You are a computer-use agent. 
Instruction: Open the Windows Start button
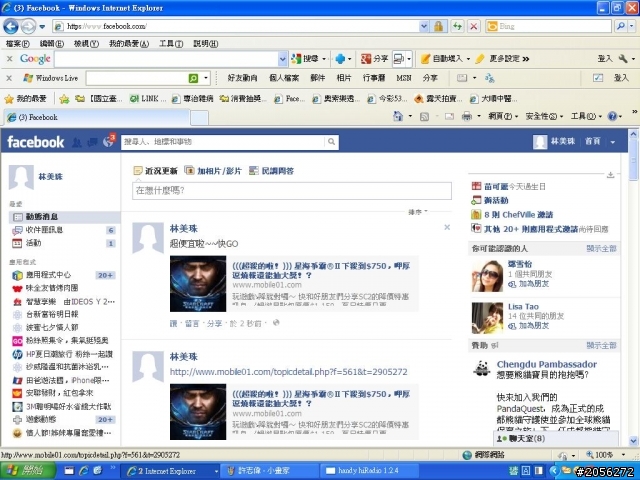pyautogui.click(x=28, y=471)
